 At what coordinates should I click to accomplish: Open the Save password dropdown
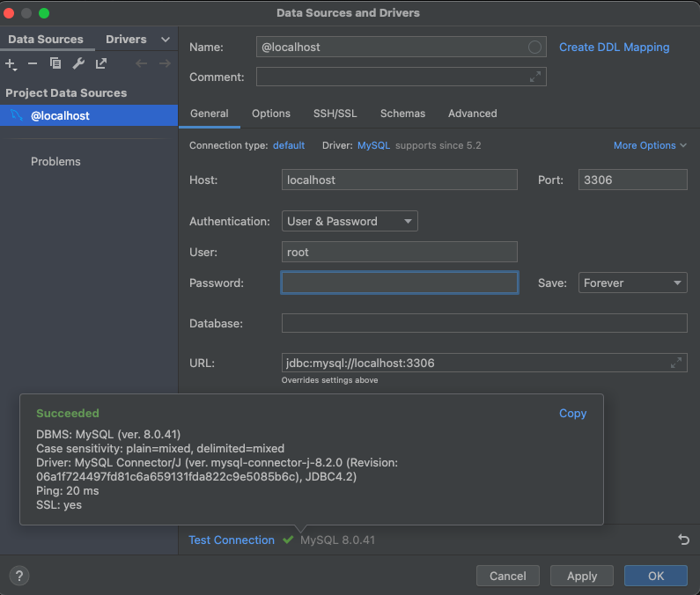(632, 283)
